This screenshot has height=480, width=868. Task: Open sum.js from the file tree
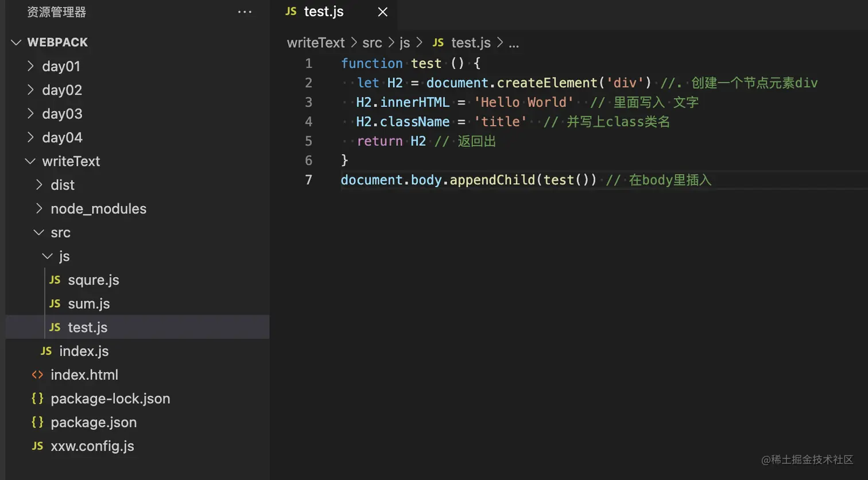tap(89, 304)
